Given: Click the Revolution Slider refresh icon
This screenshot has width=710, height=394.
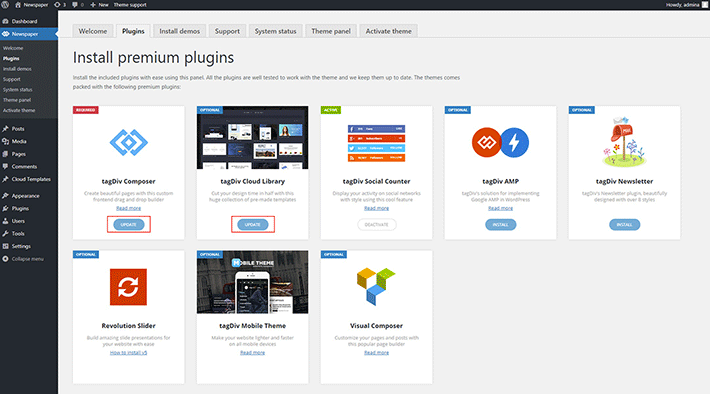Looking at the screenshot, I should pos(128,287).
